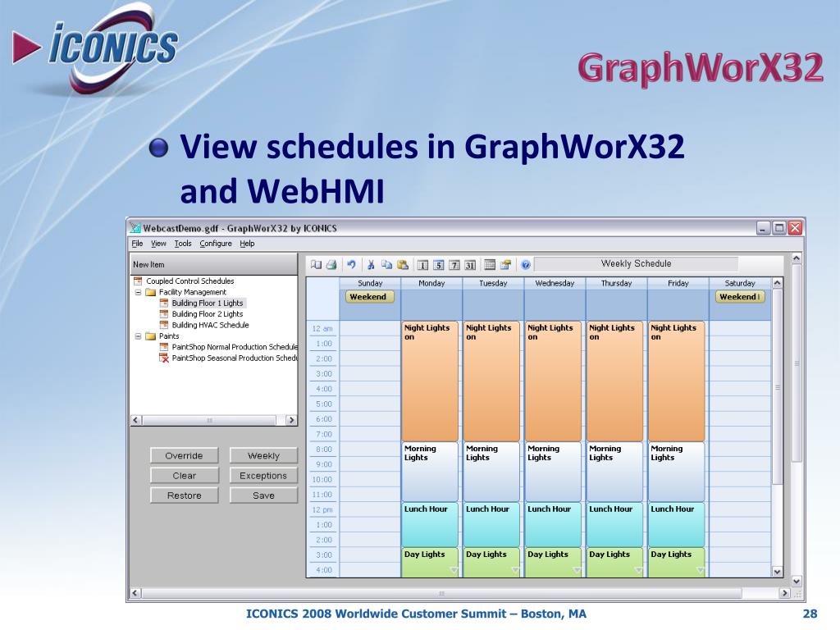Viewport: 840px width, 630px height.
Task: Select Tuesday Lunch Hour block
Action: 492,524
